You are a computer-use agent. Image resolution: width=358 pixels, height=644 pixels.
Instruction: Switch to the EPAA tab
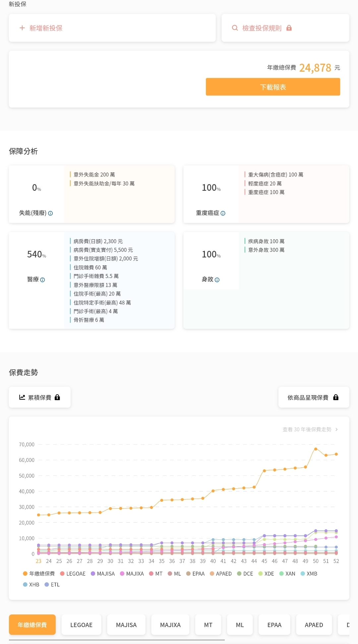tap(274, 625)
